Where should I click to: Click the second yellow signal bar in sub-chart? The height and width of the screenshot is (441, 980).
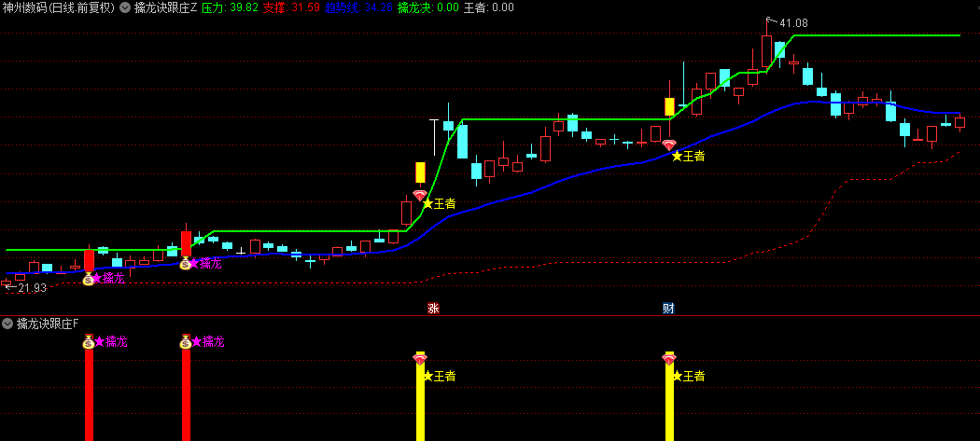669,396
